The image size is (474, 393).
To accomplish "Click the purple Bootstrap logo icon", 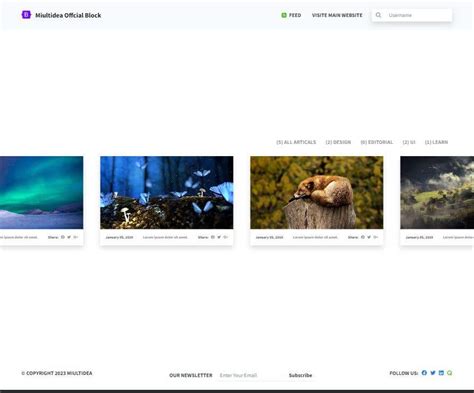I will pos(26,15).
